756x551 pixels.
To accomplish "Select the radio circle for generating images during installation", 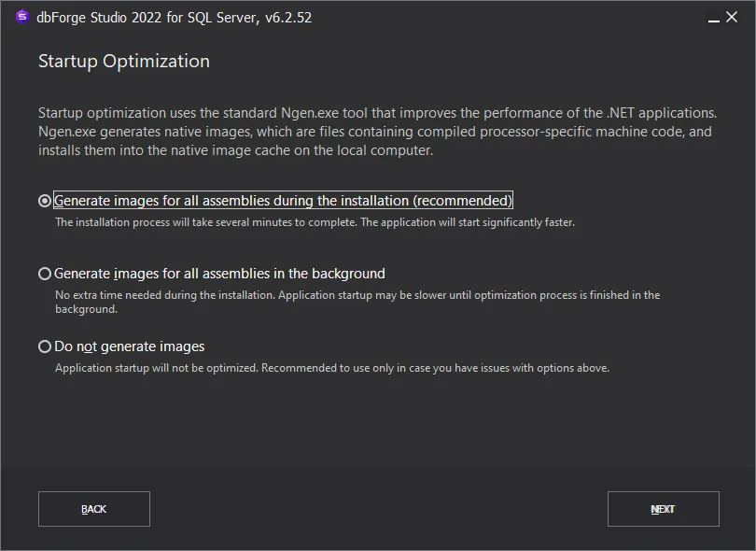I will pos(45,201).
